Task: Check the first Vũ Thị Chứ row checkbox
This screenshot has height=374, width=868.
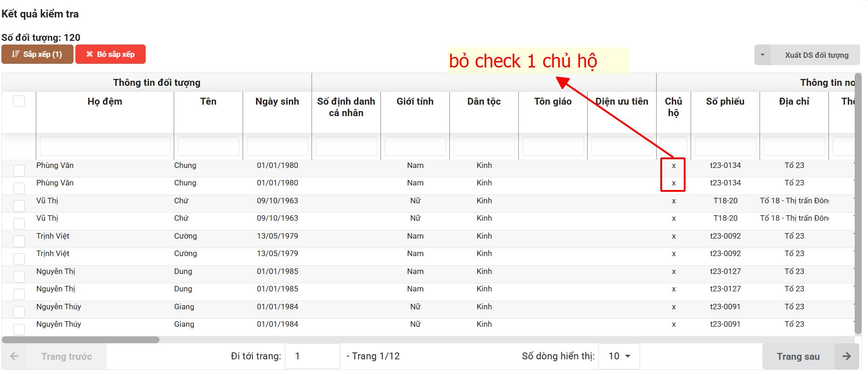Action: pyautogui.click(x=19, y=206)
